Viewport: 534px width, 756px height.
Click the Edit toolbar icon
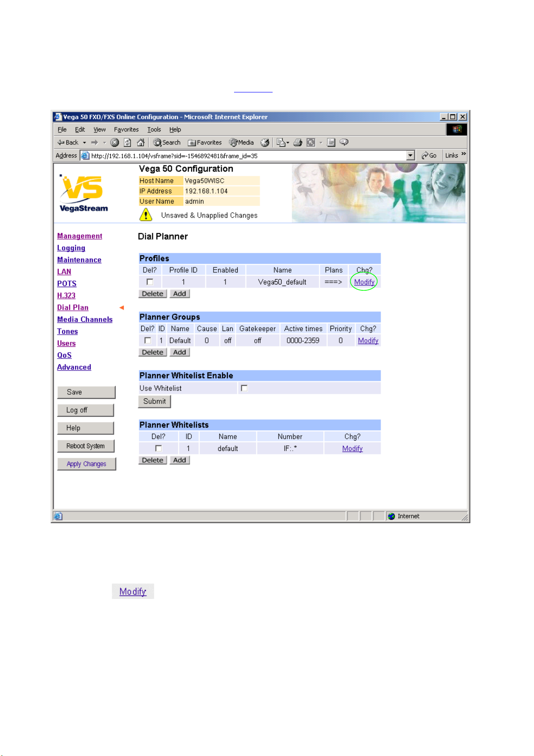pyautogui.click(x=311, y=143)
